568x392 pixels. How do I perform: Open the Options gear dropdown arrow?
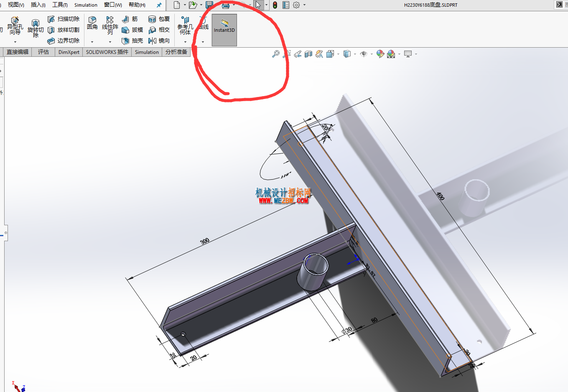click(x=304, y=5)
